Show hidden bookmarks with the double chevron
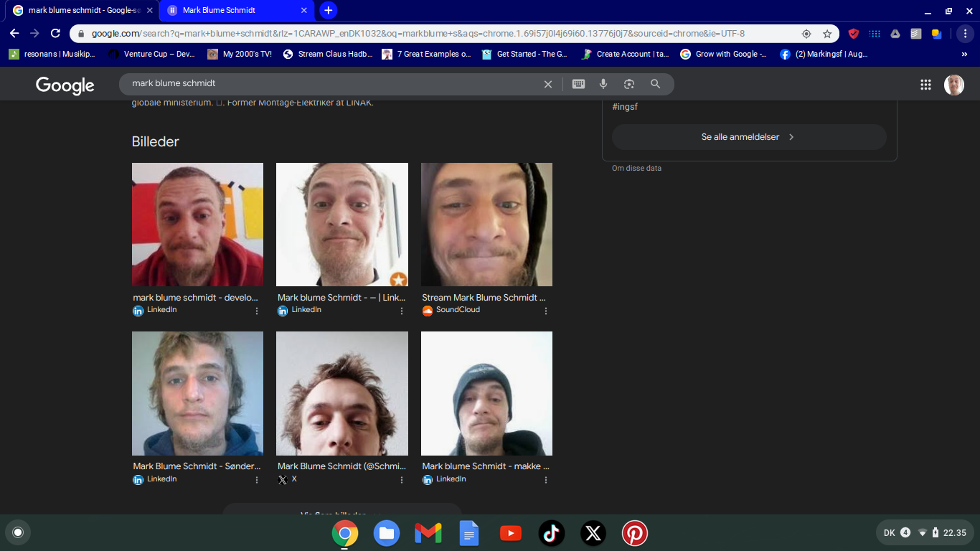This screenshot has width=980, height=551. click(x=964, y=54)
